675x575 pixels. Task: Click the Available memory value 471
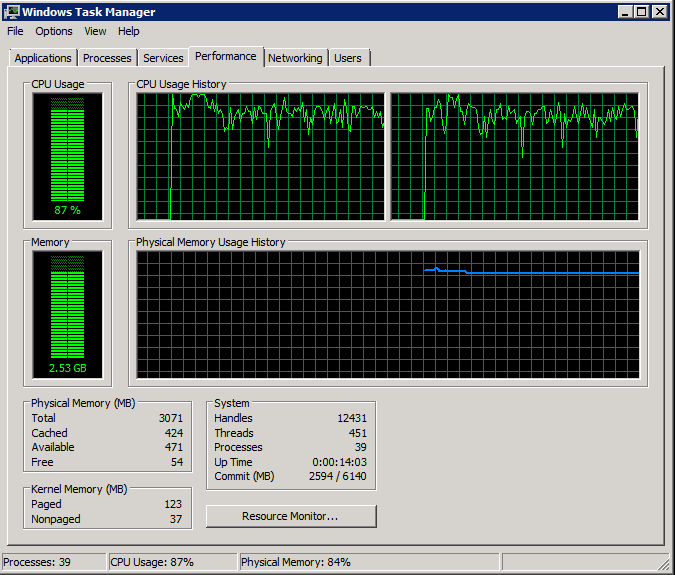click(x=174, y=447)
